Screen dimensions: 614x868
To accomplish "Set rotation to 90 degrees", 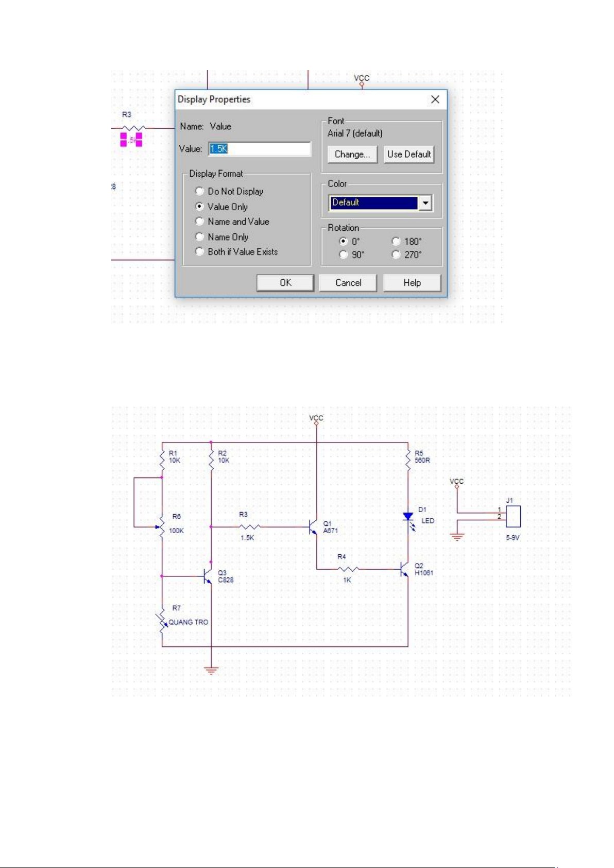I will (x=344, y=254).
